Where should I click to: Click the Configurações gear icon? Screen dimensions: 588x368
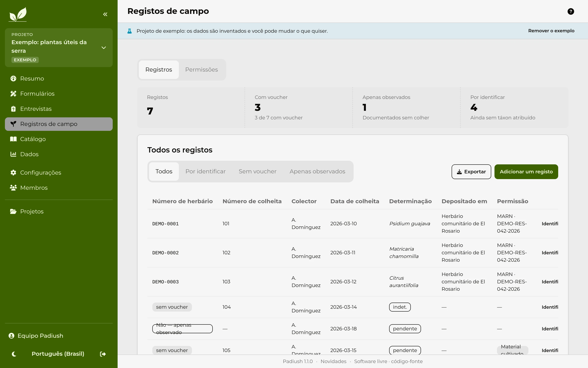coord(13,173)
